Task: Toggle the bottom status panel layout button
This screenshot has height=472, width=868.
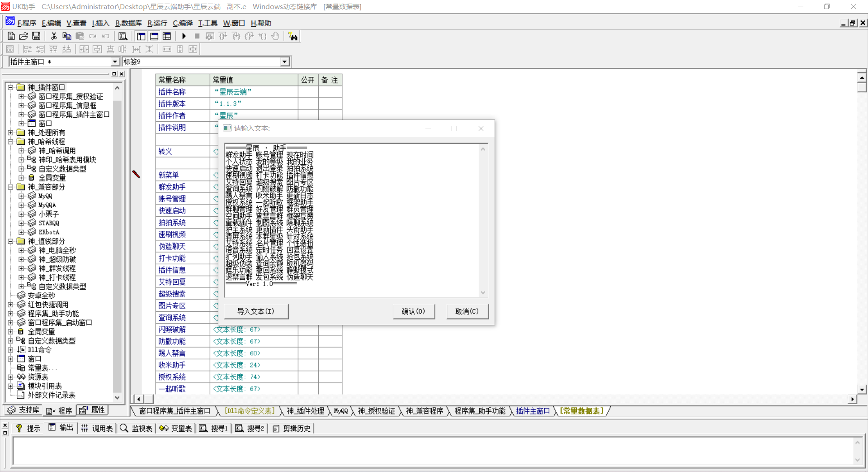Action: [154, 36]
